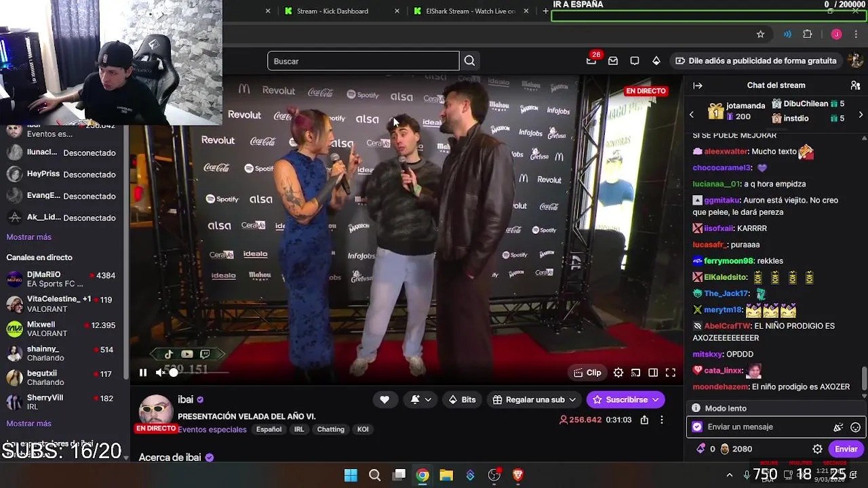Open Twitch notifications with 26 badge
The image size is (868, 488).
[592, 60]
